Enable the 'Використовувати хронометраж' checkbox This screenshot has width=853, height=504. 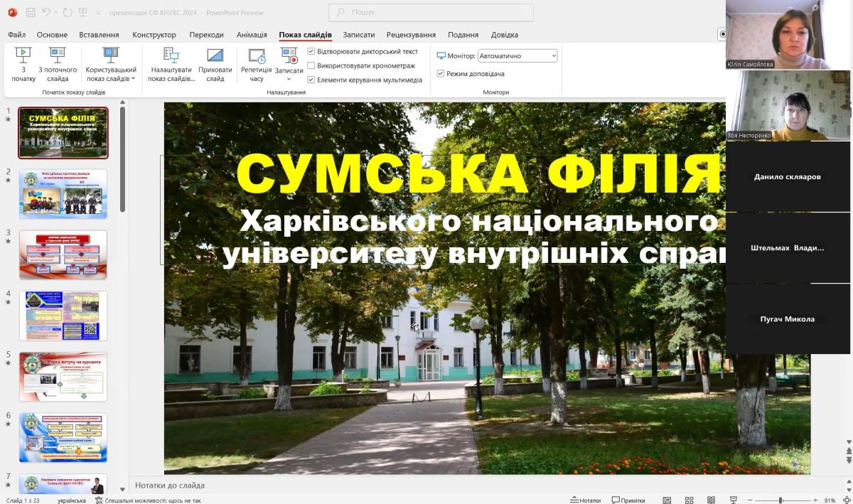311,65
